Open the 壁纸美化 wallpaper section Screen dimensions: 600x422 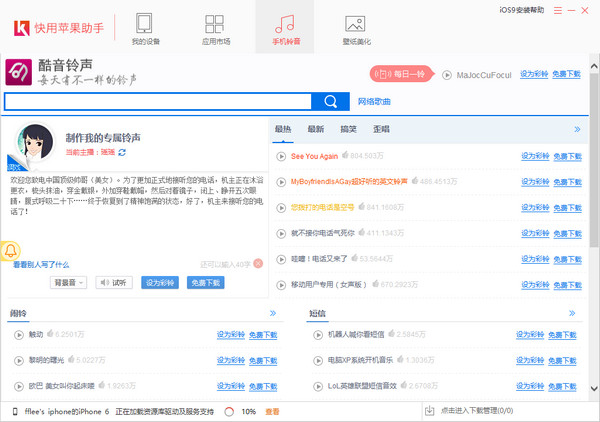[x=355, y=28]
